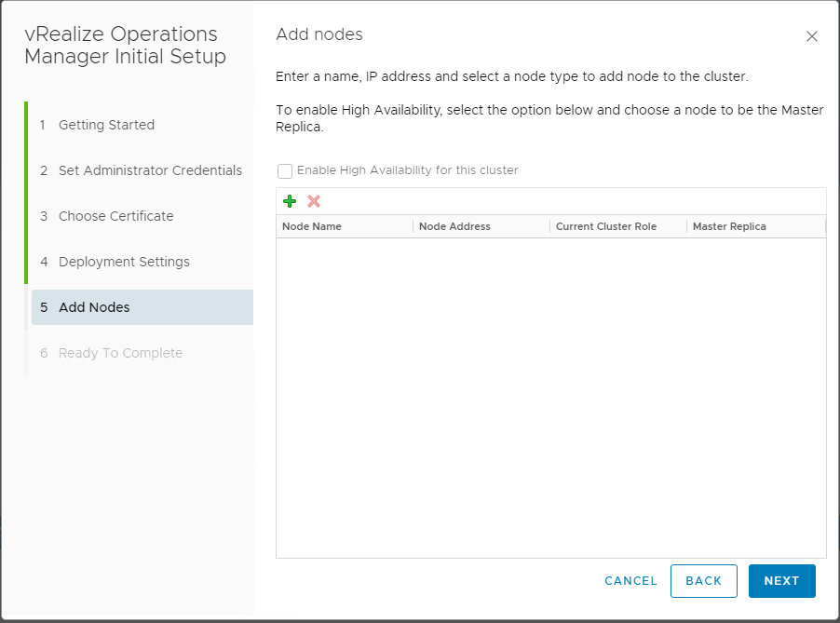Viewport: 840px width, 623px height.
Task: Jump to Deployment Settings step
Action: coord(124,262)
